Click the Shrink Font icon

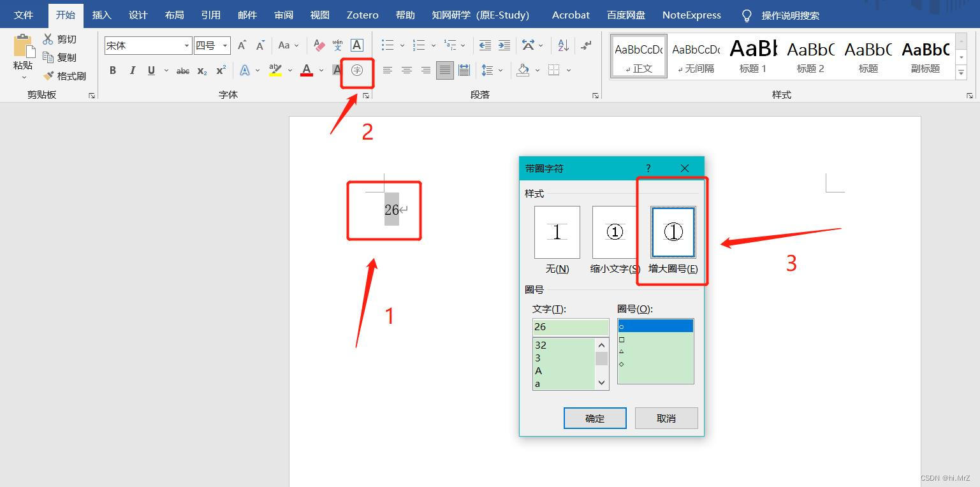pos(260,45)
